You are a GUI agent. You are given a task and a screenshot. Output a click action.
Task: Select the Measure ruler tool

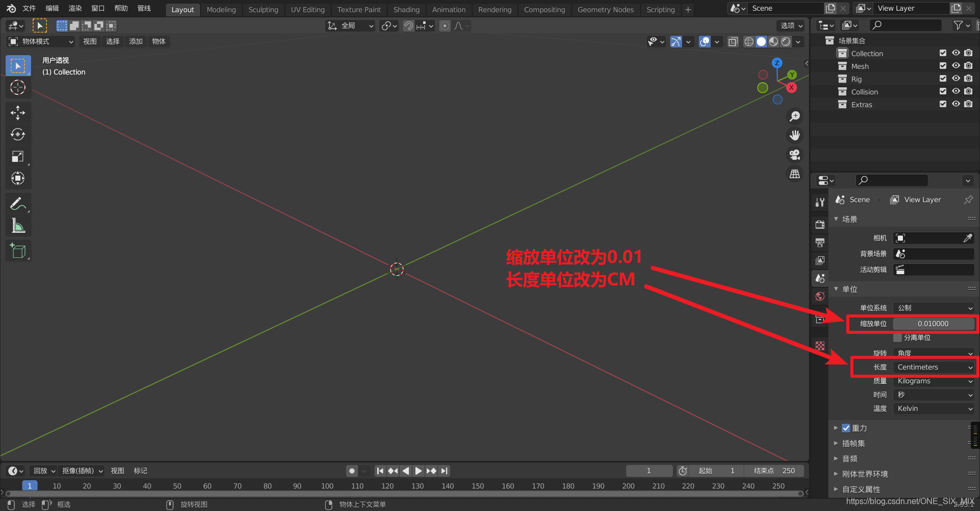[x=18, y=226]
